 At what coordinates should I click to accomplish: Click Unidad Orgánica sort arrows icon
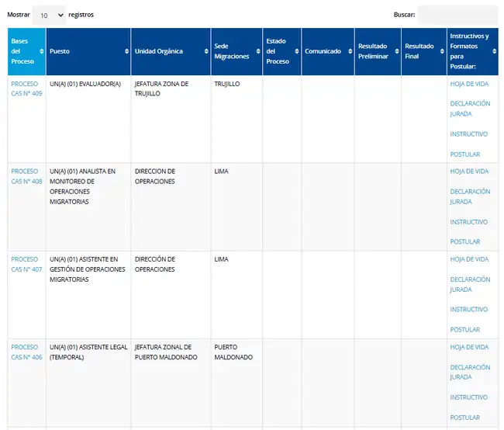[x=205, y=51]
